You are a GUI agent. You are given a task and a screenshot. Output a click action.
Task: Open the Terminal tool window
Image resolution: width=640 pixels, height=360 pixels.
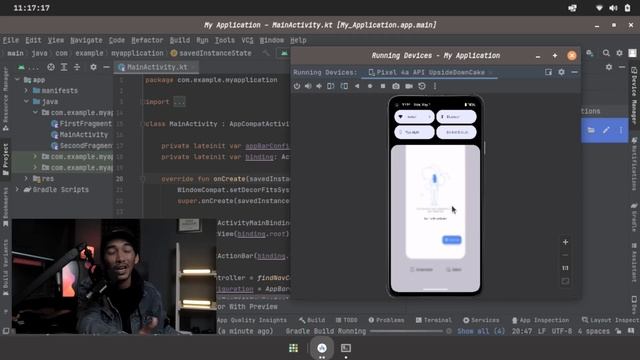(x=433, y=320)
